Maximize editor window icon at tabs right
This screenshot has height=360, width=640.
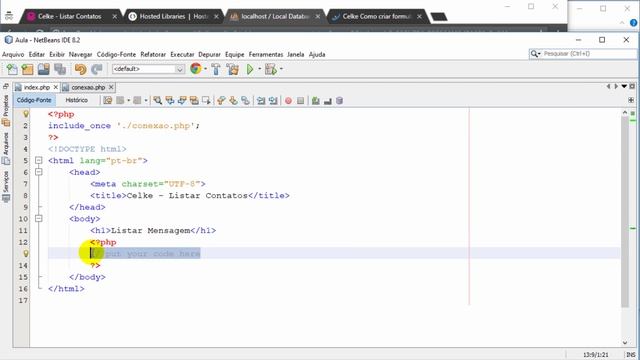[x=632, y=87]
